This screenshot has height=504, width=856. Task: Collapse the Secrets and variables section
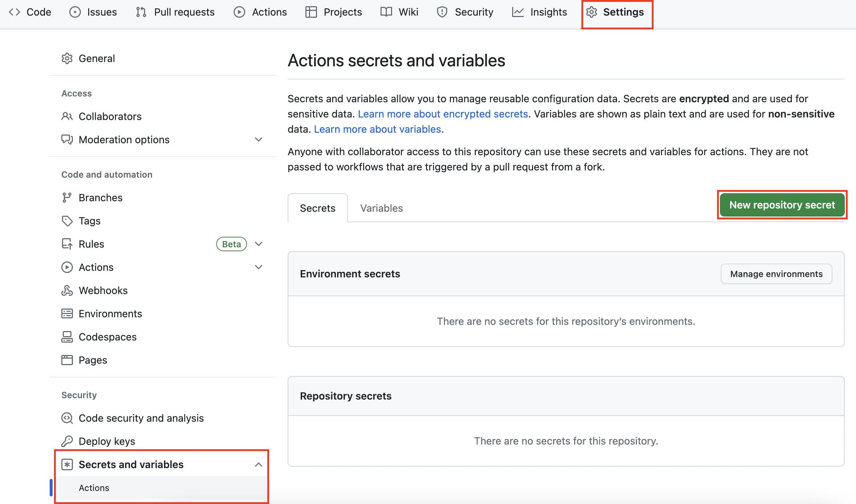pyautogui.click(x=259, y=464)
